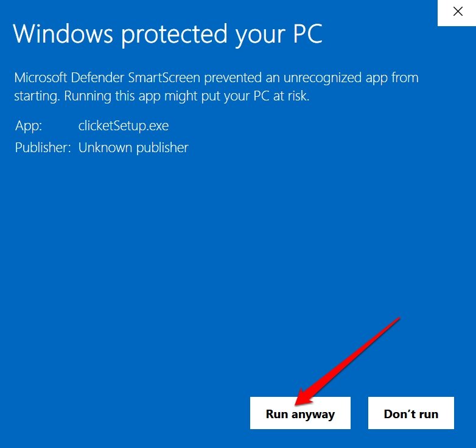
Task: Click the red arrow annotation
Action: click(x=348, y=361)
